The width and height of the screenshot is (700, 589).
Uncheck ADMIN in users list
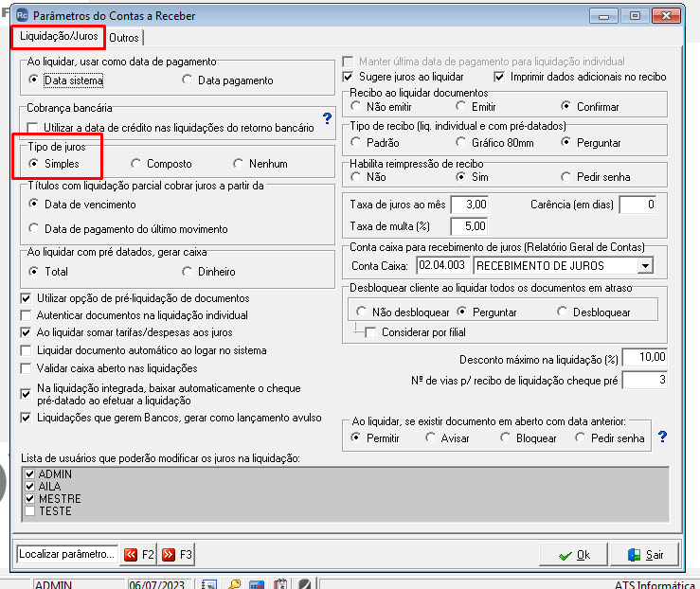click(30, 473)
